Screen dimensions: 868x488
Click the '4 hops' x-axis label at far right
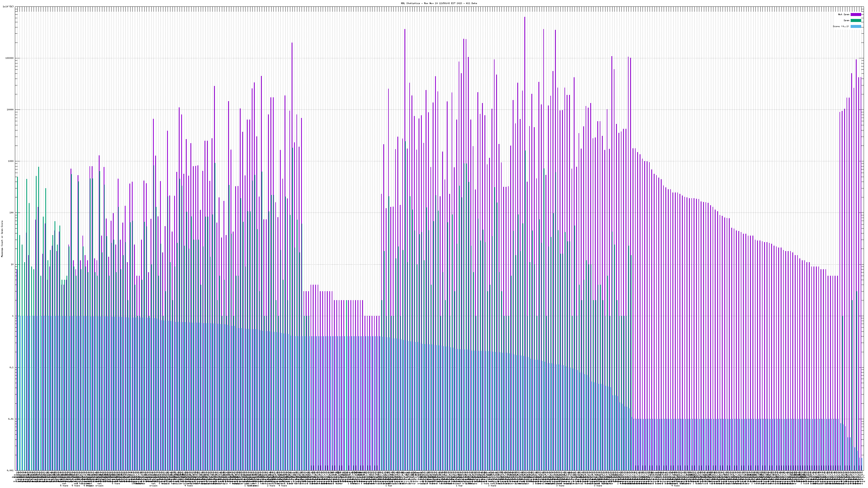[x=675, y=486]
